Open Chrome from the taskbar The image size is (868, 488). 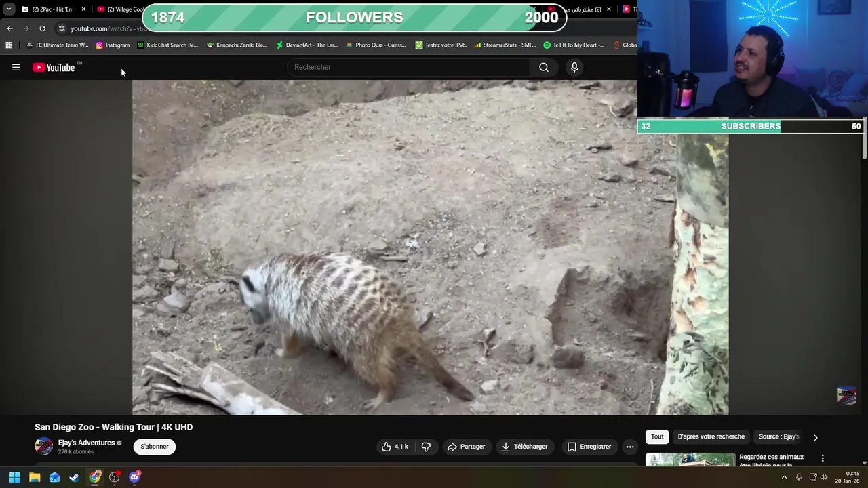pos(94,477)
